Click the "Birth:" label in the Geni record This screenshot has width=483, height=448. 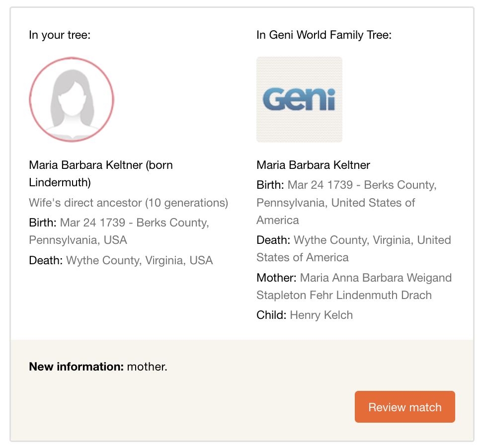click(x=270, y=185)
